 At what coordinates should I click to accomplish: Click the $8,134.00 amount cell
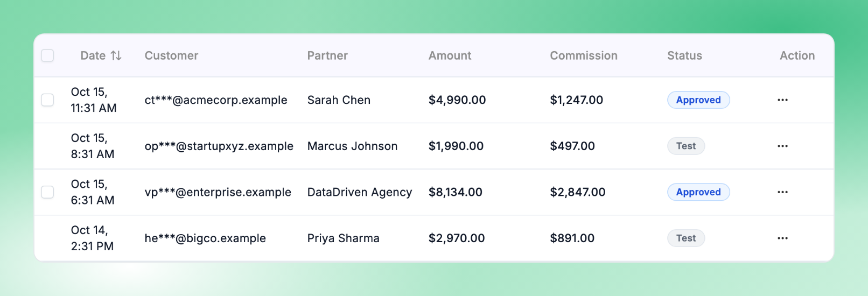pyautogui.click(x=456, y=192)
